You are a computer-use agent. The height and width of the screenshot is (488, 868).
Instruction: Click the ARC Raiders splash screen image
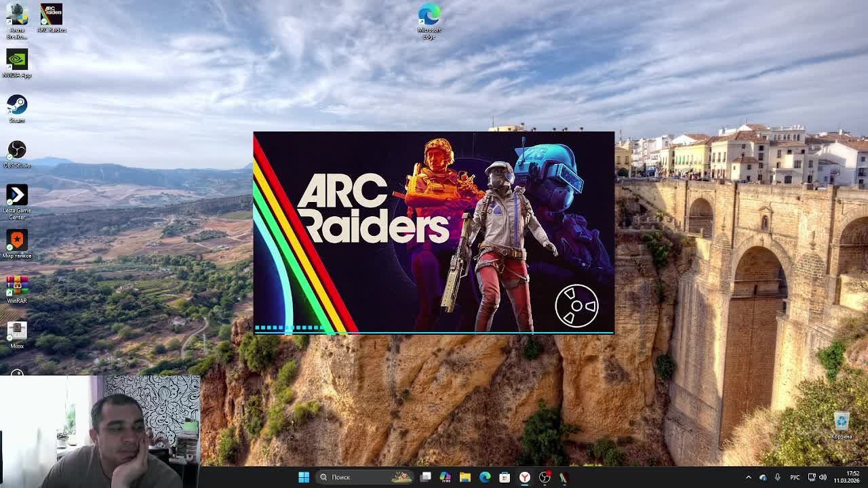(x=434, y=232)
